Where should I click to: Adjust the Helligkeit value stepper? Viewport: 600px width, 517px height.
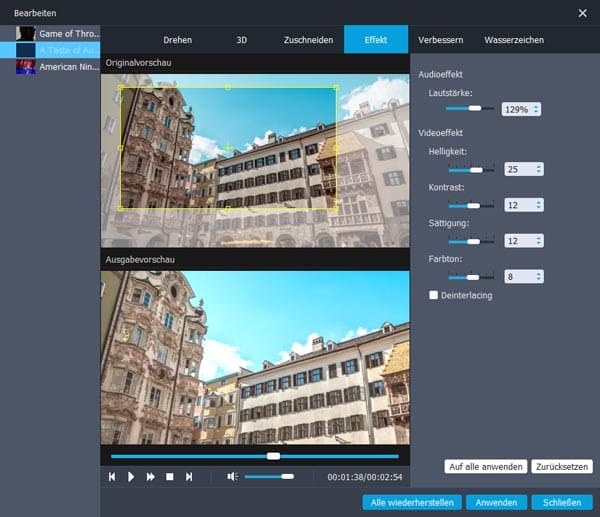(540, 169)
